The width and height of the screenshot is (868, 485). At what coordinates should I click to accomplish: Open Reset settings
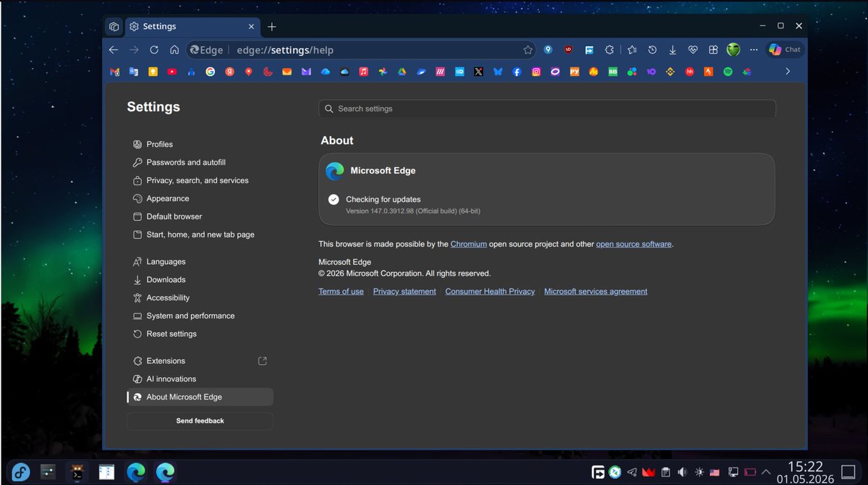tap(200, 334)
